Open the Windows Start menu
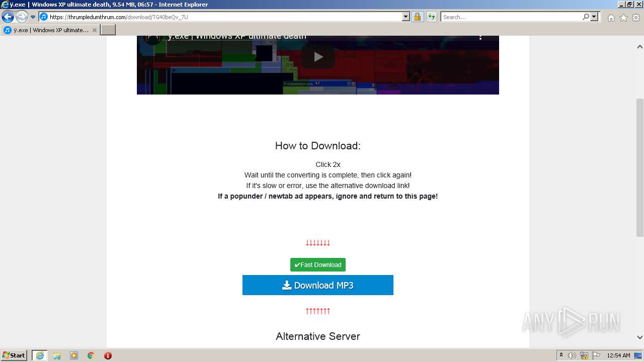The height and width of the screenshot is (362, 644). (x=14, y=355)
